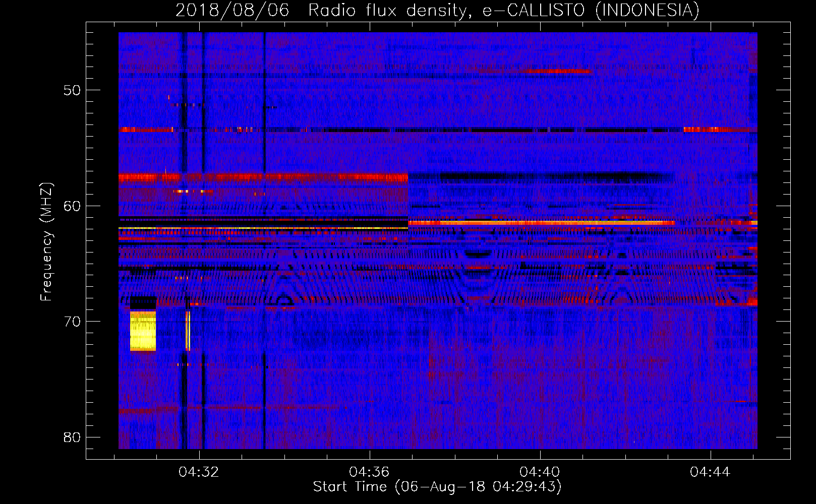Click the '04:44' time tick label
Viewport: 816px width, 504px height.
click(710, 472)
